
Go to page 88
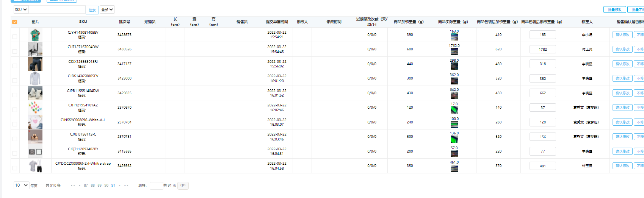[93, 186]
